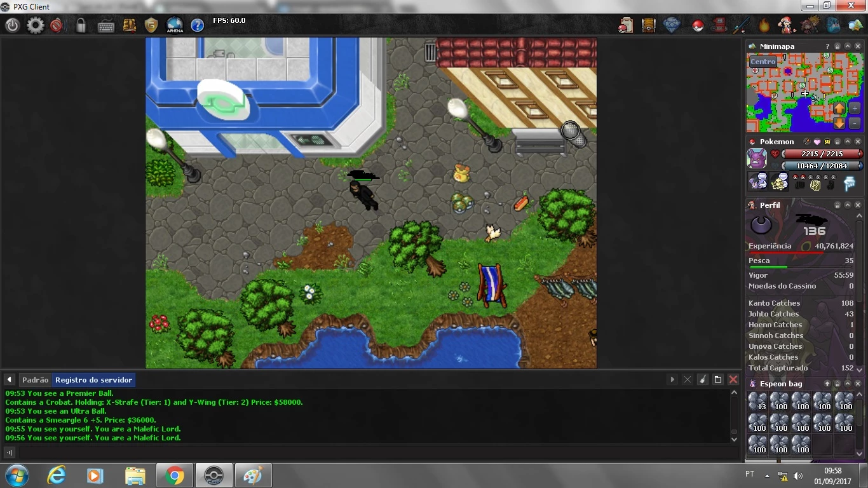Screen dimensions: 868x488
Task: Collapse the Pokemon panel
Action: 848,142
